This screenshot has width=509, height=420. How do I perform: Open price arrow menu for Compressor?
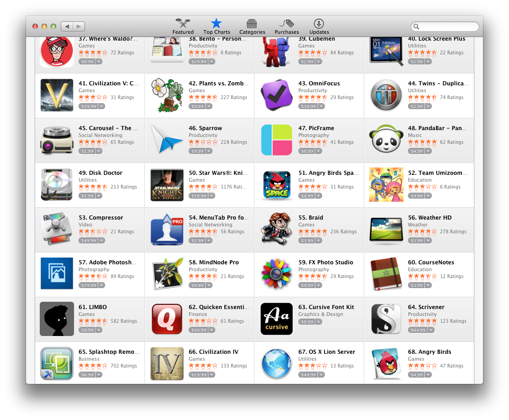pyautogui.click(x=101, y=241)
